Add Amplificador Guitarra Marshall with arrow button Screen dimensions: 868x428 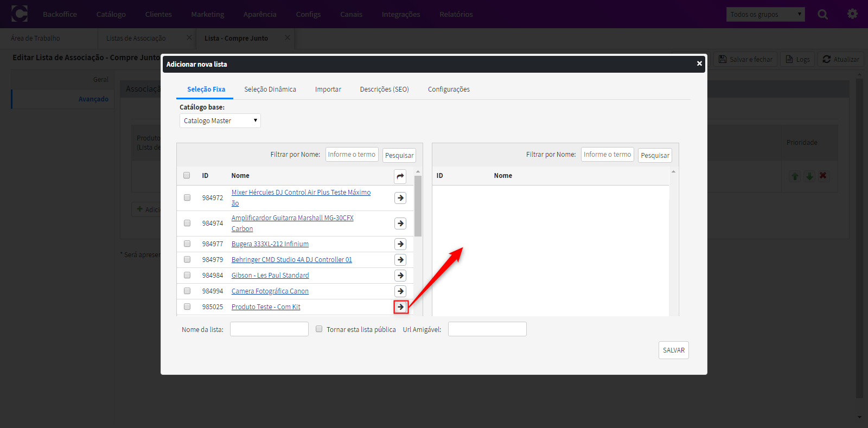coord(400,223)
